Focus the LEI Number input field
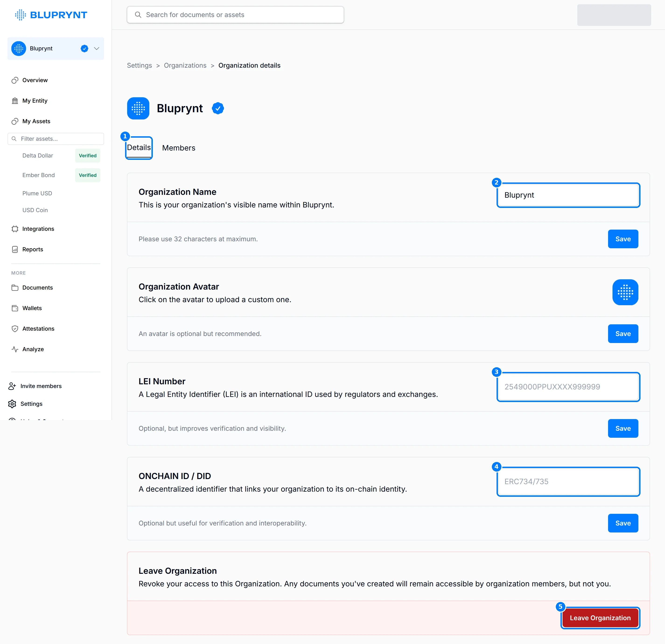The image size is (665, 644). (x=568, y=387)
